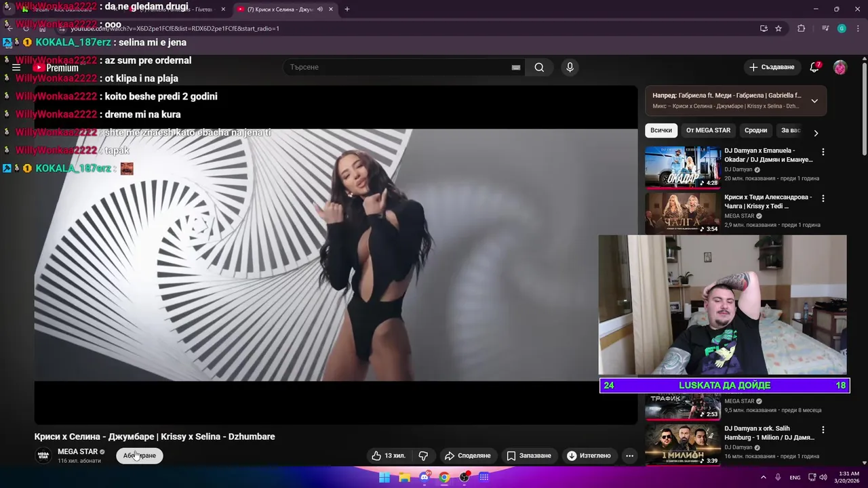Click the video player to pause
The height and width of the screenshot is (488, 868).
click(x=336, y=254)
